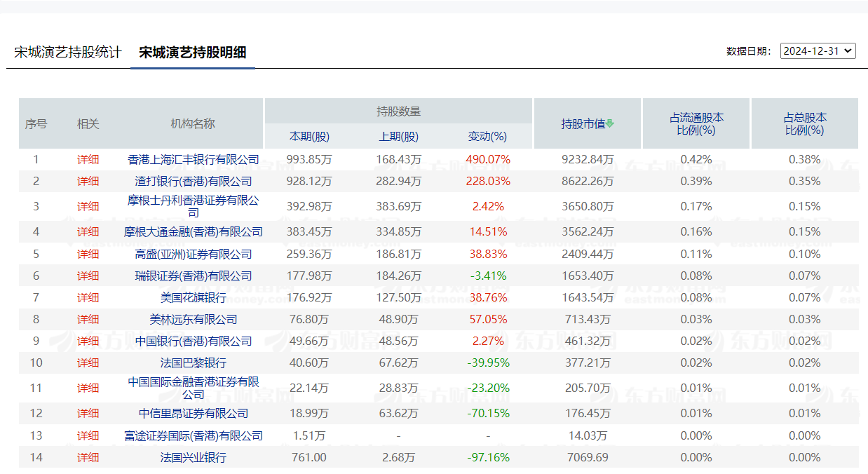Click the 8622.26万 market value cell
The width and height of the screenshot is (868, 474).
[x=588, y=181]
